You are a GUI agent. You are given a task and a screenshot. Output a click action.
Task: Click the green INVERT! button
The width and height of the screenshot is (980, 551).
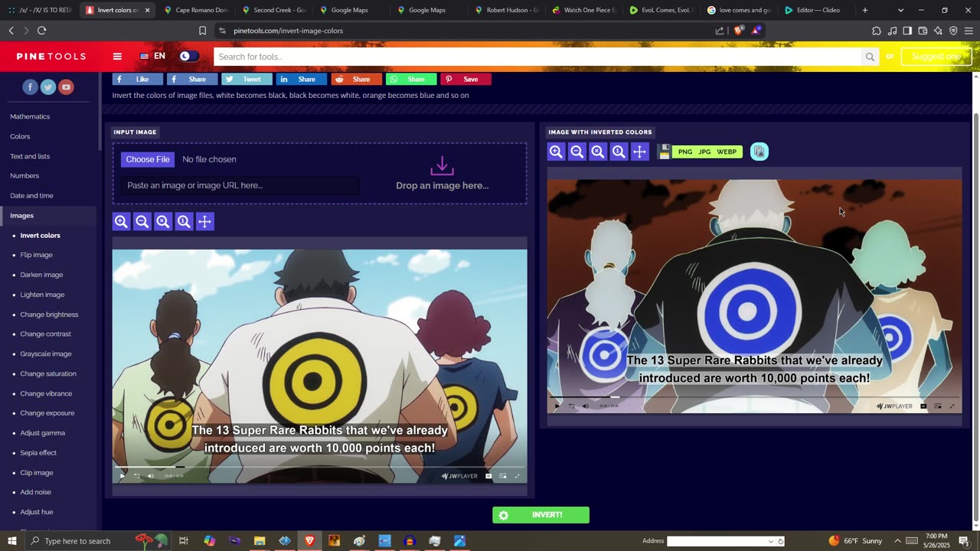(541, 515)
